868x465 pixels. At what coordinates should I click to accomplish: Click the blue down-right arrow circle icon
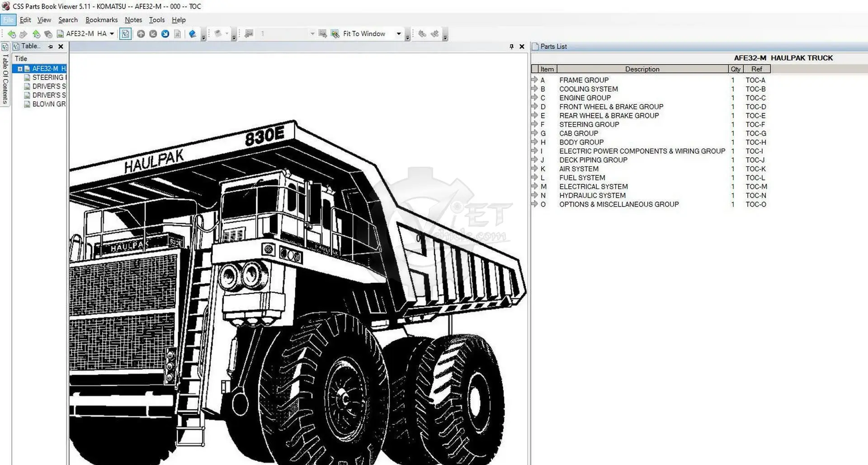point(165,34)
